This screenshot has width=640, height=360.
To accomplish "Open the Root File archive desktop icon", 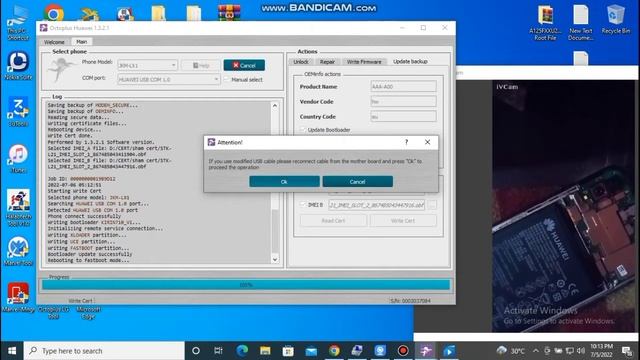I will [545, 22].
